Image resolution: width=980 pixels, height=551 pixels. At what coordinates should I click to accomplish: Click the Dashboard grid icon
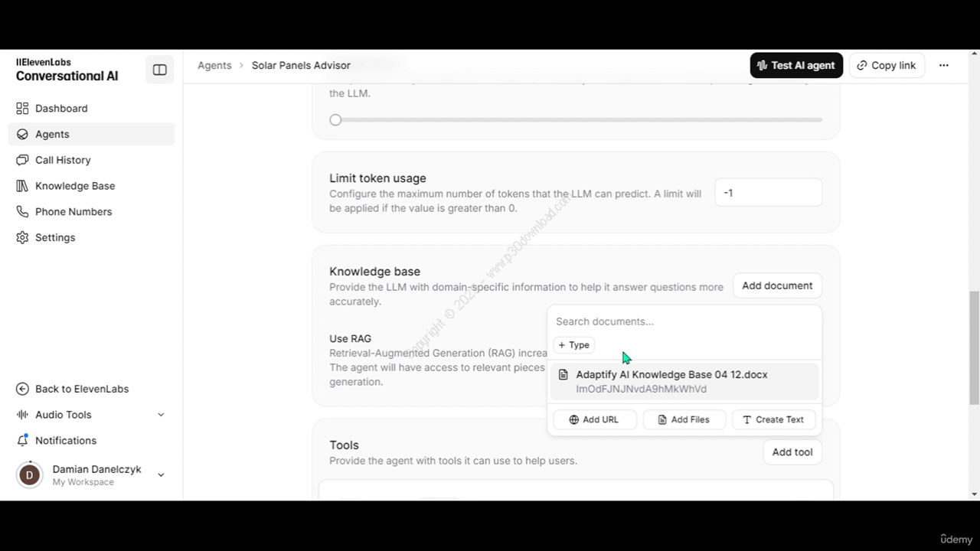(x=22, y=109)
